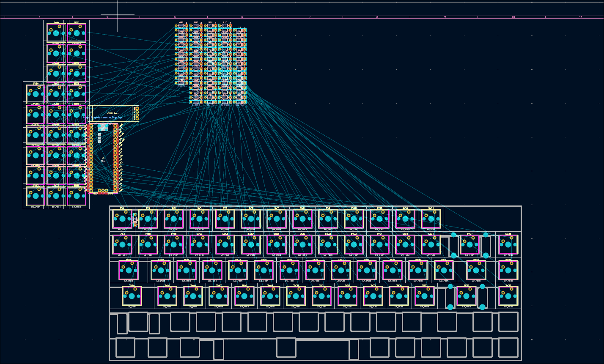The image size is (604, 364).
Task: Select the SW7 key switch footprint
Action: tap(277, 219)
